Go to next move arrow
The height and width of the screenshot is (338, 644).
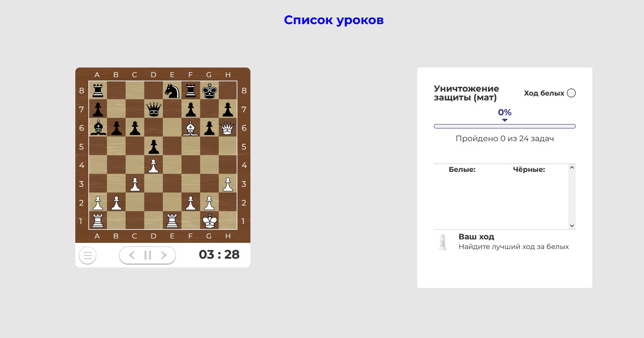tap(164, 255)
